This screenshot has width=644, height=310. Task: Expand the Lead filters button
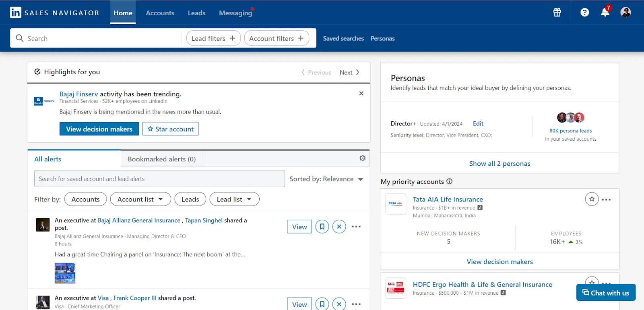pyautogui.click(x=213, y=38)
